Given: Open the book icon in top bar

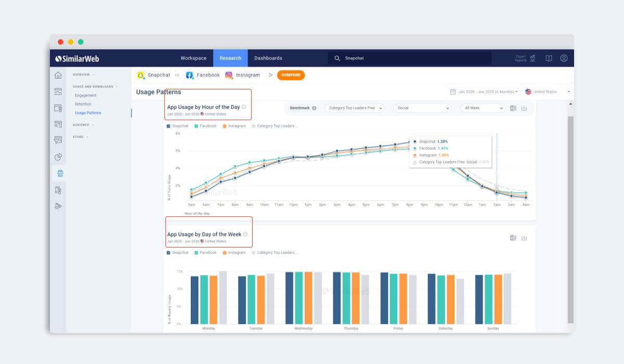Looking at the screenshot, I should click(549, 58).
